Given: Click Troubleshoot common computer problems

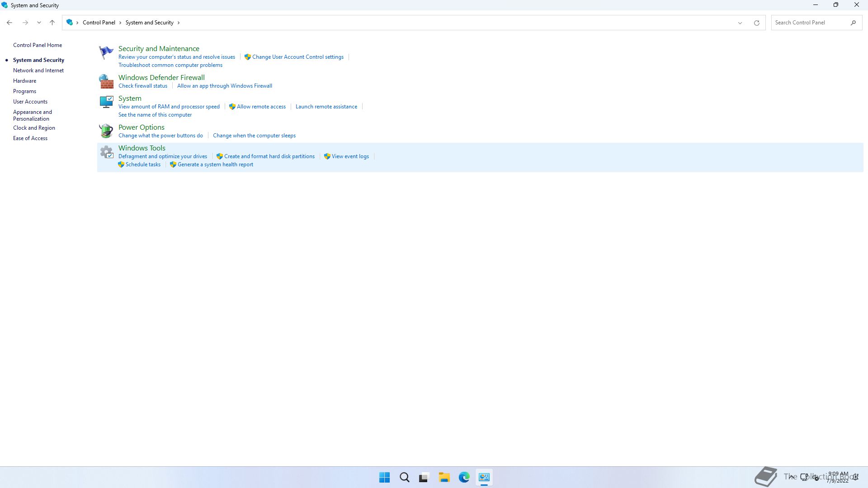Looking at the screenshot, I should click(x=170, y=65).
